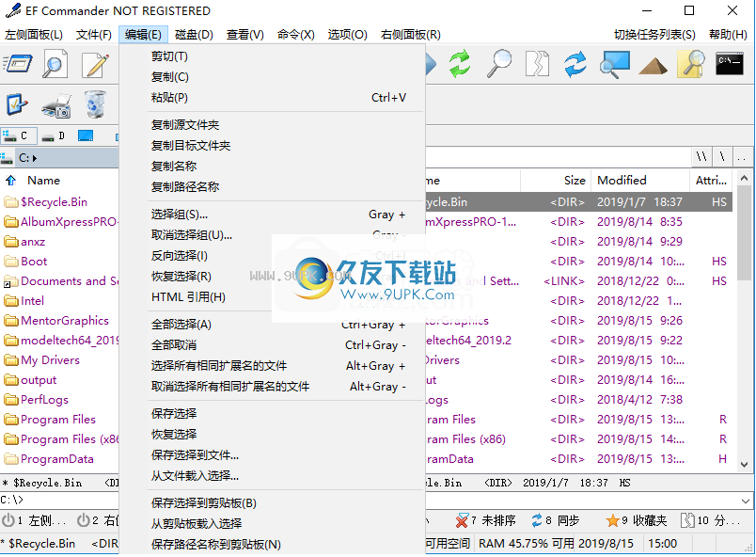756x557 pixels.
Task: Open the 命令(X) menu
Action: click(296, 35)
